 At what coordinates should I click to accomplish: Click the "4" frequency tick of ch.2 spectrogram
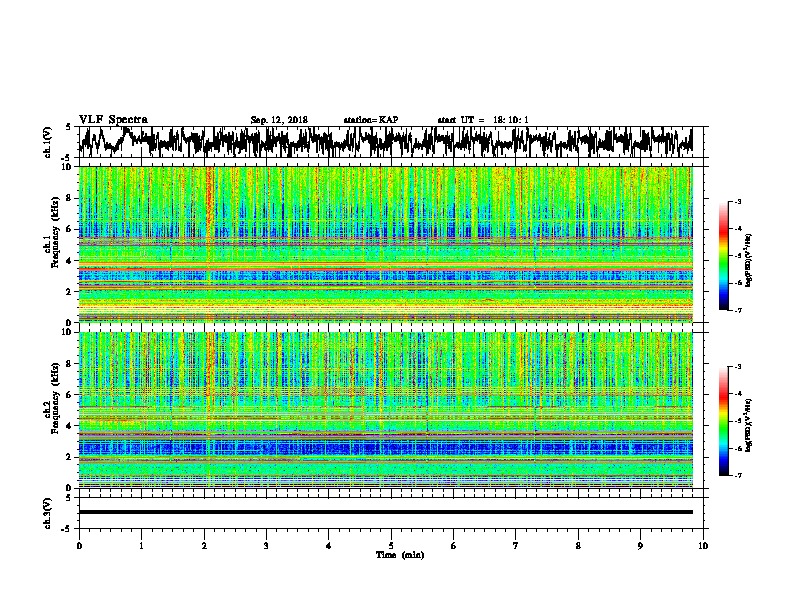coord(70,426)
